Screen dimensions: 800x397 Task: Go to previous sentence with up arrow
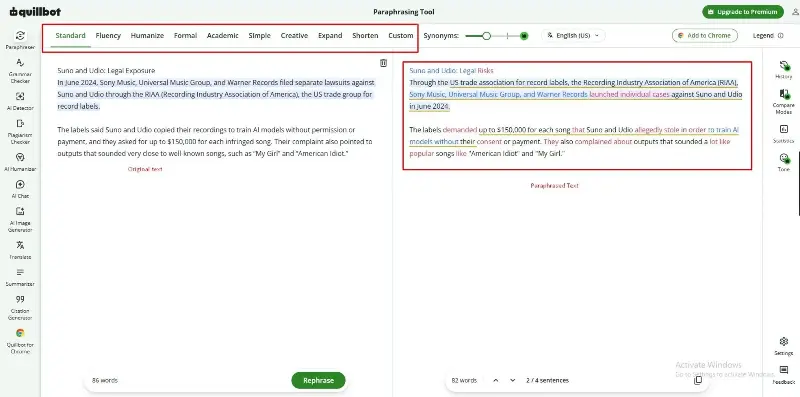click(495, 380)
